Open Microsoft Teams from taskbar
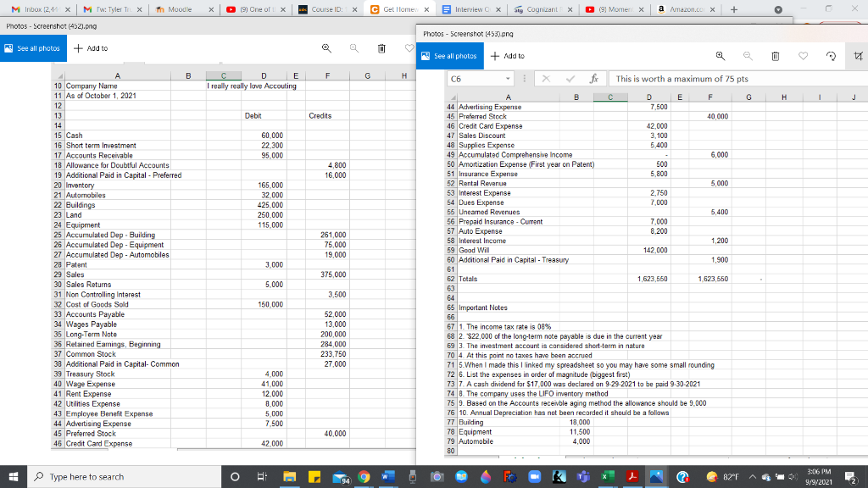Image resolution: width=868 pixels, height=488 pixels. click(x=583, y=476)
